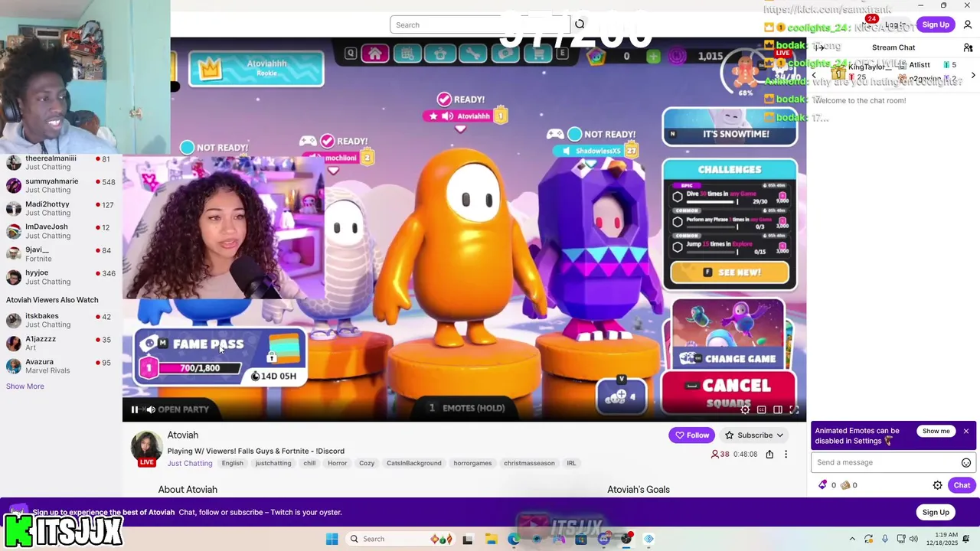Toggle theatre mode on the player
This screenshot has height=551, width=980.
point(777,409)
